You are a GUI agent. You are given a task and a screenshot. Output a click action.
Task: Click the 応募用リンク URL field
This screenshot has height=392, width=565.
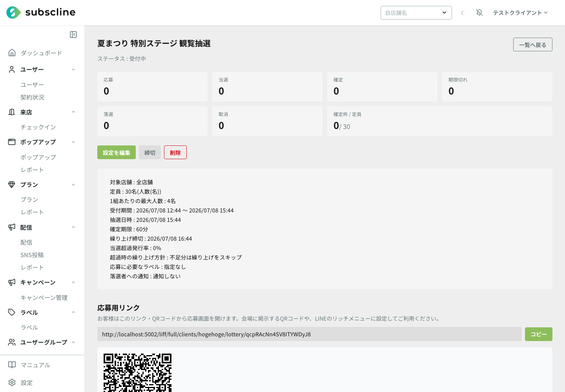coord(310,334)
